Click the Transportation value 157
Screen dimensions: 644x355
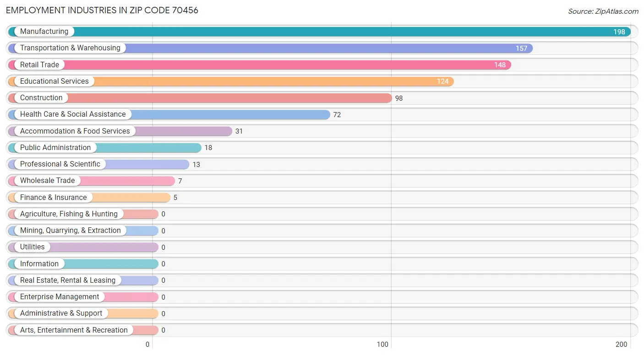[x=521, y=48]
